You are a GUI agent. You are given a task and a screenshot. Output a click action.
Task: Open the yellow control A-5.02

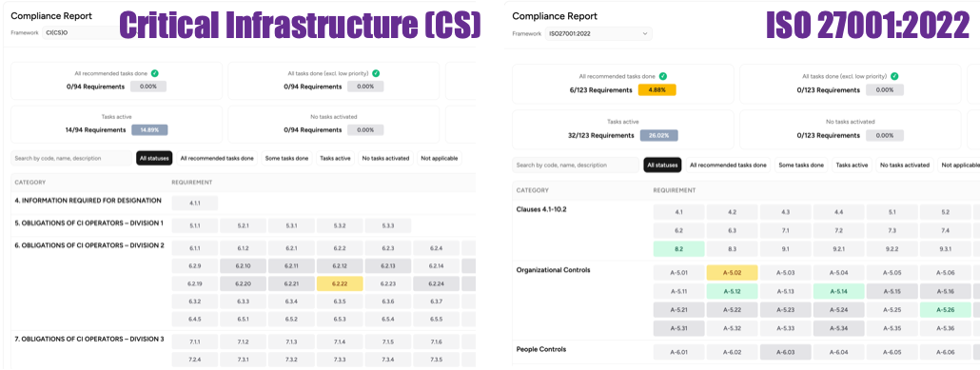pos(732,272)
